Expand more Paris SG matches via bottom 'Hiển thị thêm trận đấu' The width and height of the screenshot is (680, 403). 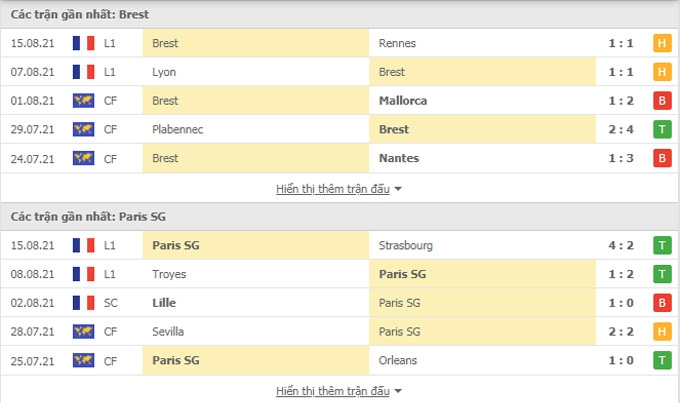pyautogui.click(x=333, y=391)
